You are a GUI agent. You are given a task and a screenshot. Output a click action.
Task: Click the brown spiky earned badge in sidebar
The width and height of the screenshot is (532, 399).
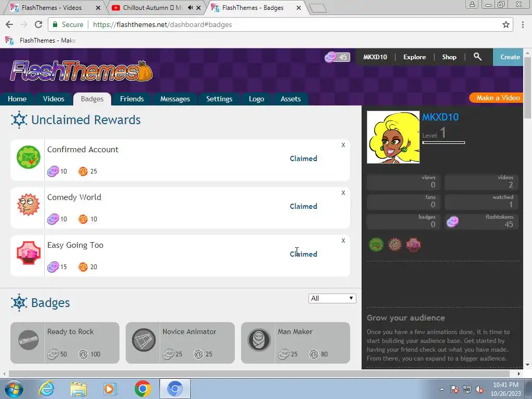(x=395, y=244)
